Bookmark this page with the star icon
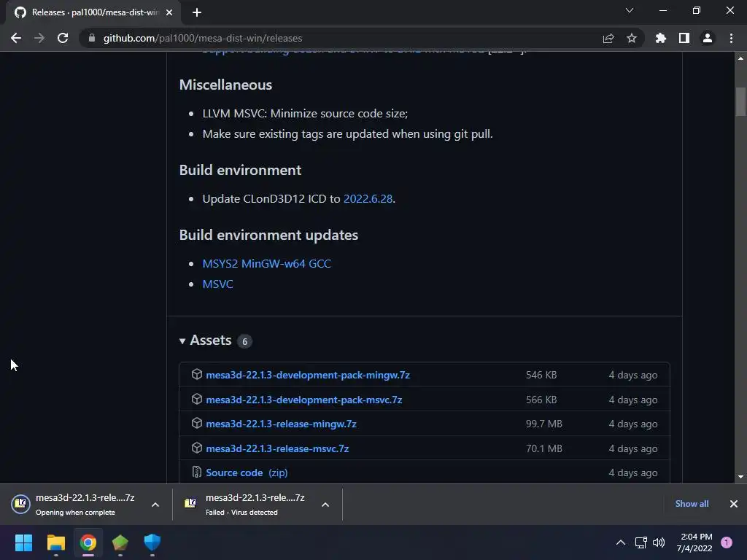This screenshot has width=747, height=560. (x=632, y=38)
